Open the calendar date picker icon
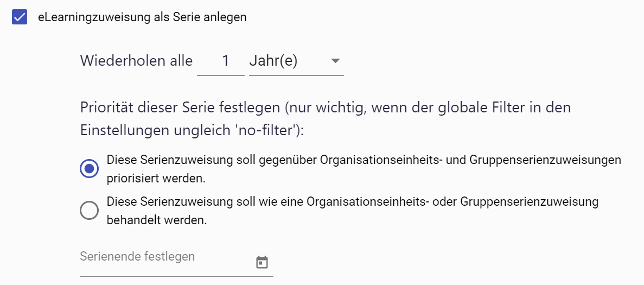This screenshot has width=644, height=285. pos(262,263)
